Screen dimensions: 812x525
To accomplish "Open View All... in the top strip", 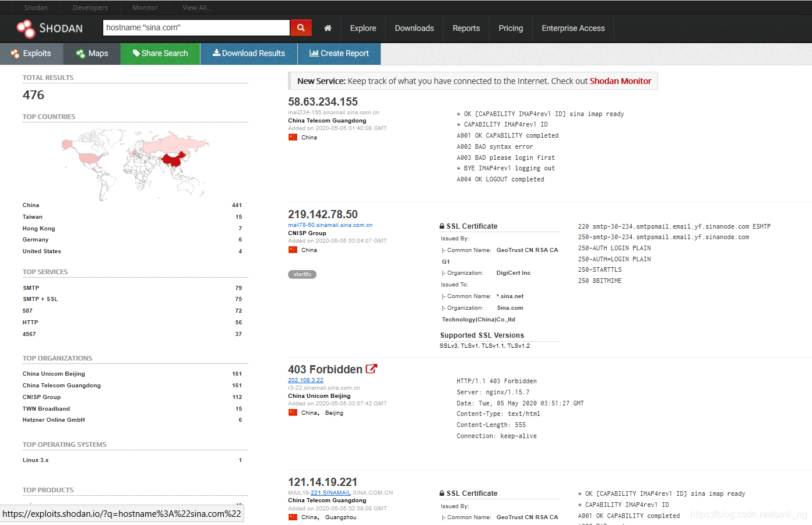I will point(197,8).
